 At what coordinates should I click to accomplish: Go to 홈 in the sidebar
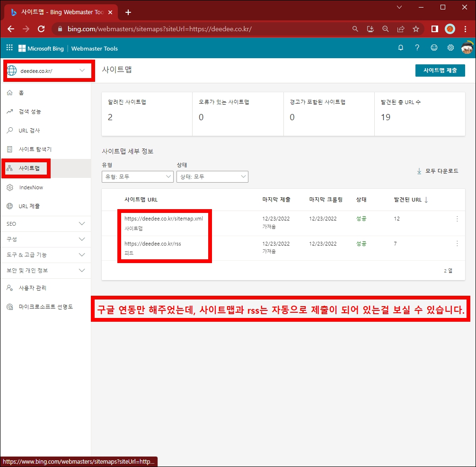pos(46,93)
